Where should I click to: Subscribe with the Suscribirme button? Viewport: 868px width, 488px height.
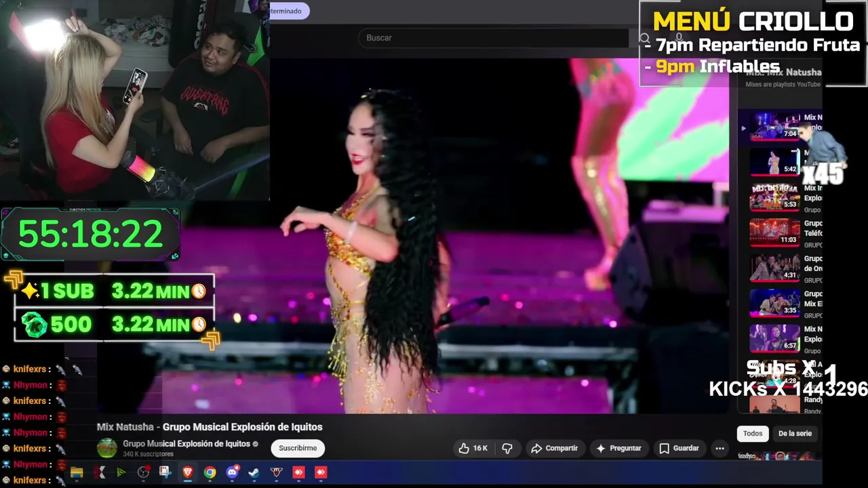(298, 448)
